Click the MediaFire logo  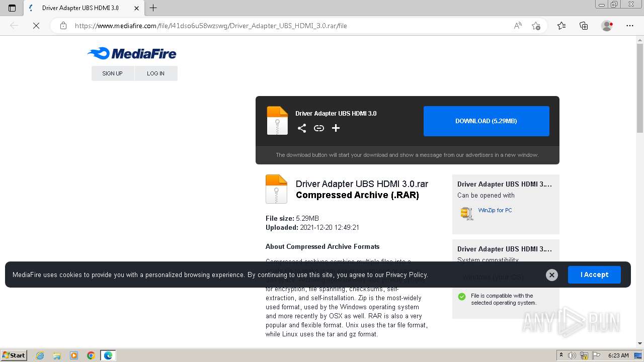(132, 53)
